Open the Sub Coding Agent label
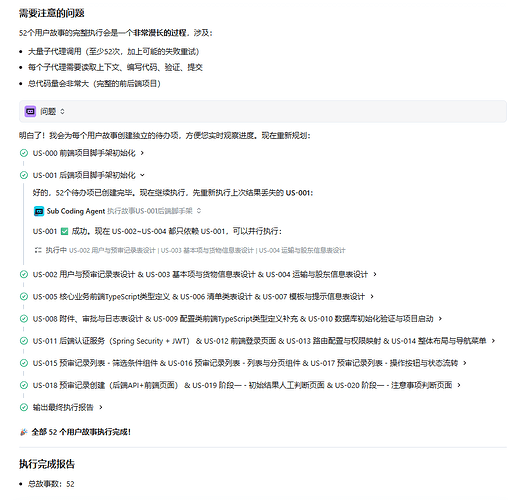Screen dimensions: 508x500 pos(76,211)
